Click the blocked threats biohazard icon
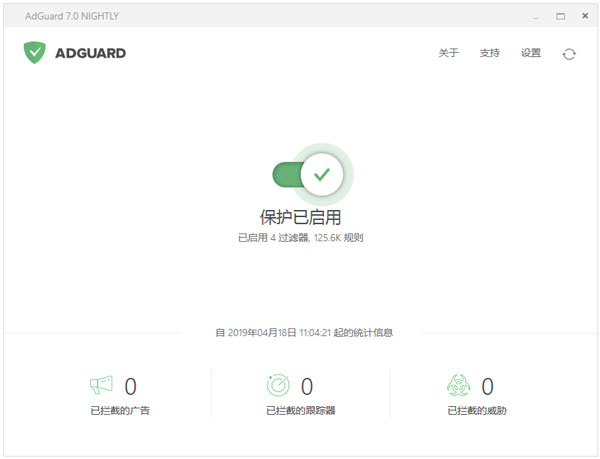600x459 pixels. 458,385
